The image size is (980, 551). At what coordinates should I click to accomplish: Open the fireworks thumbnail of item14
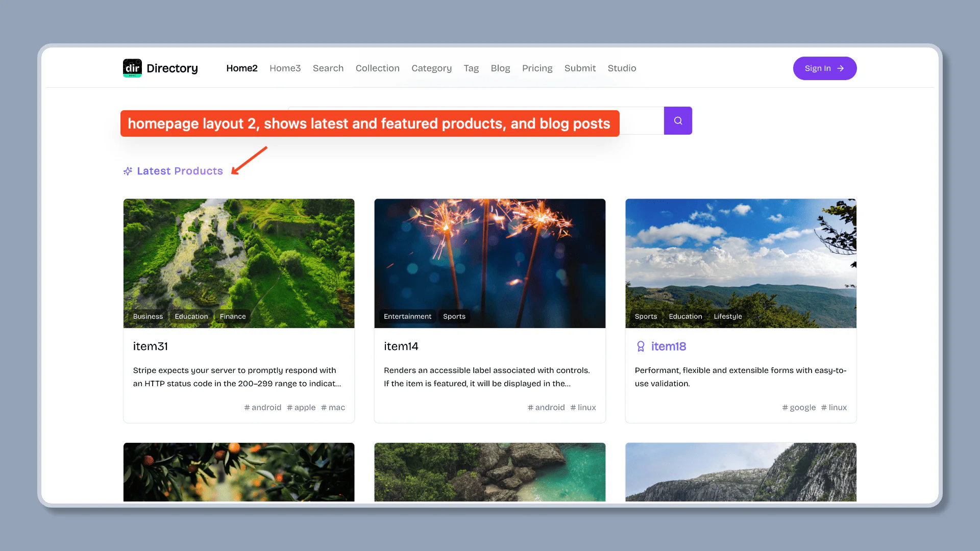pyautogui.click(x=489, y=255)
